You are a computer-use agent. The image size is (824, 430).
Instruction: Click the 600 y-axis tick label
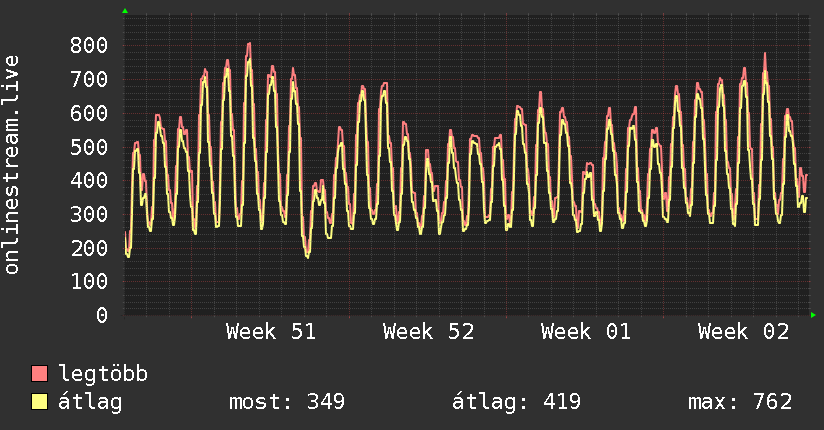coord(89,113)
